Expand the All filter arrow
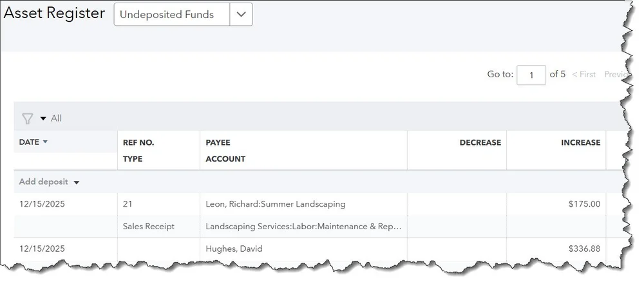 click(x=43, y=118)
